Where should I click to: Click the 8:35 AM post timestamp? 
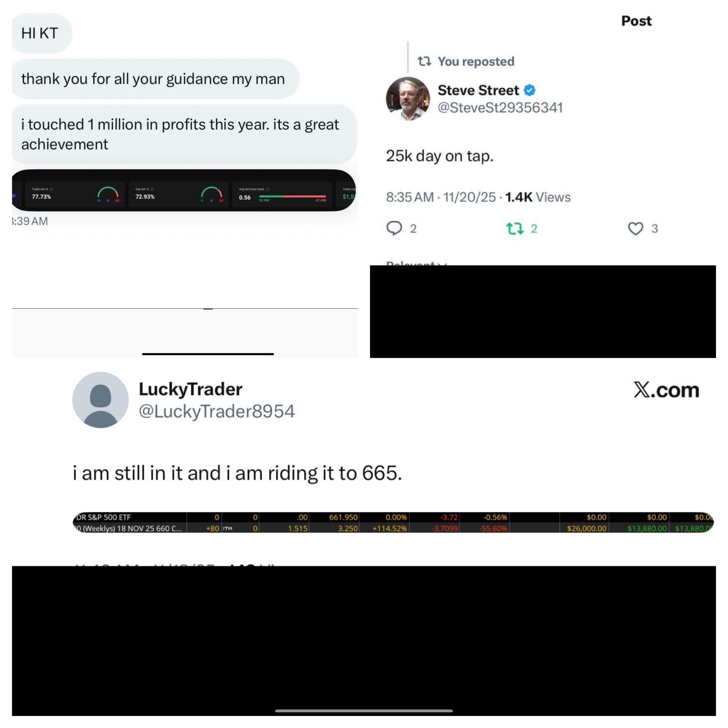point(409,197)
